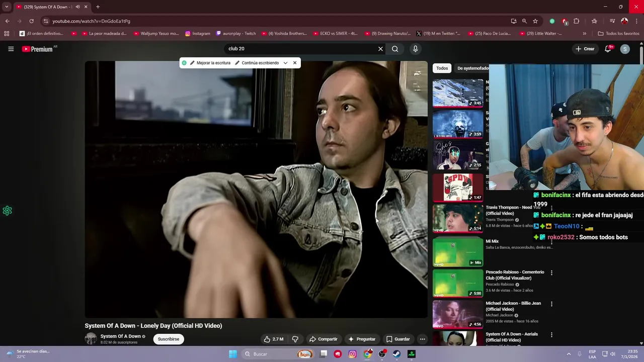Open the YouTube account avatar menu
Screen dimensions: 644x362
[x=625, y=49]
